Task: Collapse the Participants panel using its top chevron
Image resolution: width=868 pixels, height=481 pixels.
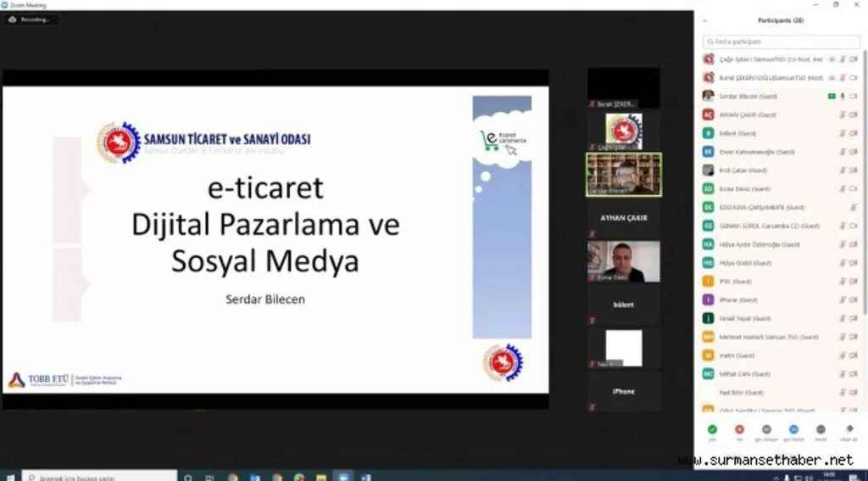Action: (x=704, y=20)
